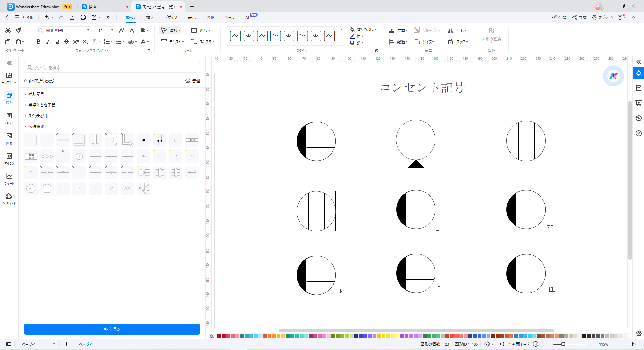Toggle Underline text formatting
Viewport: 644px width, 350px height.
[x=57, y=42]
